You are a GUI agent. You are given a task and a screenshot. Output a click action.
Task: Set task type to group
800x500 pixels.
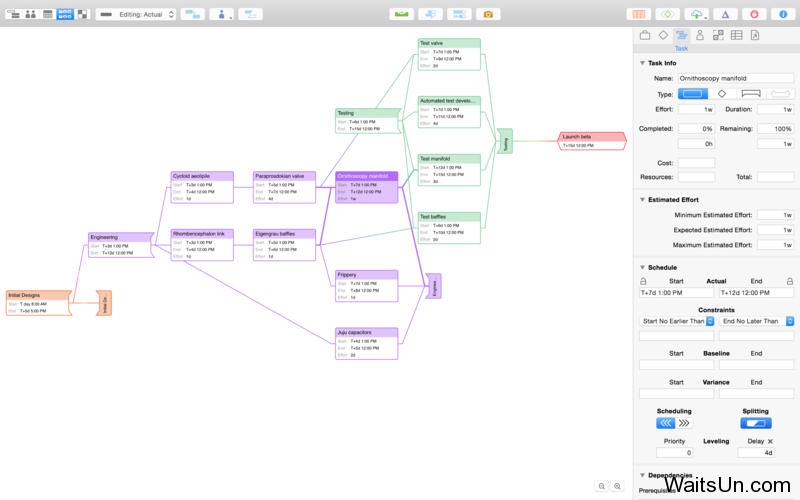tap(751, 94)
